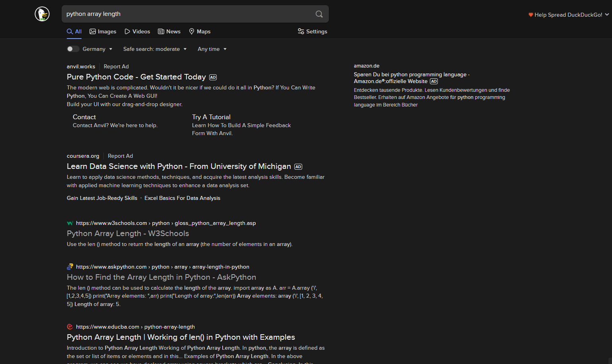Open the Safe search: moderate dropdown
The height and width of the screenshot is (364, 612).
(x=155, y=49)
